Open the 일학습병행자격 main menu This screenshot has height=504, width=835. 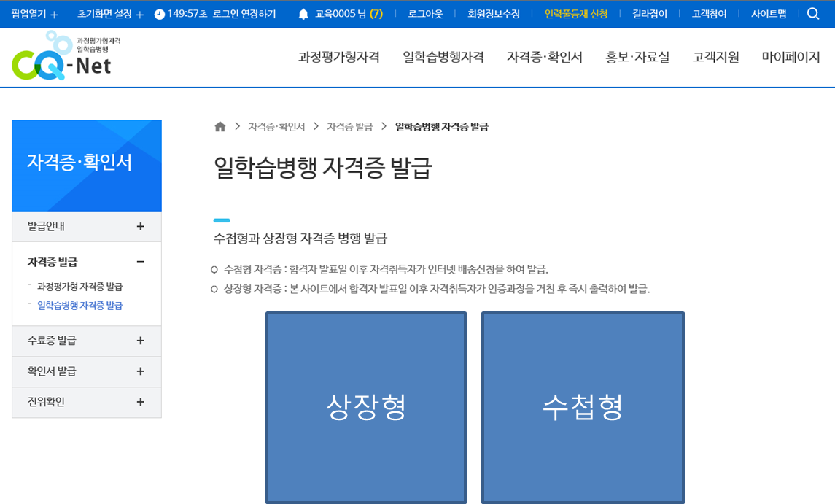[443, 57]
